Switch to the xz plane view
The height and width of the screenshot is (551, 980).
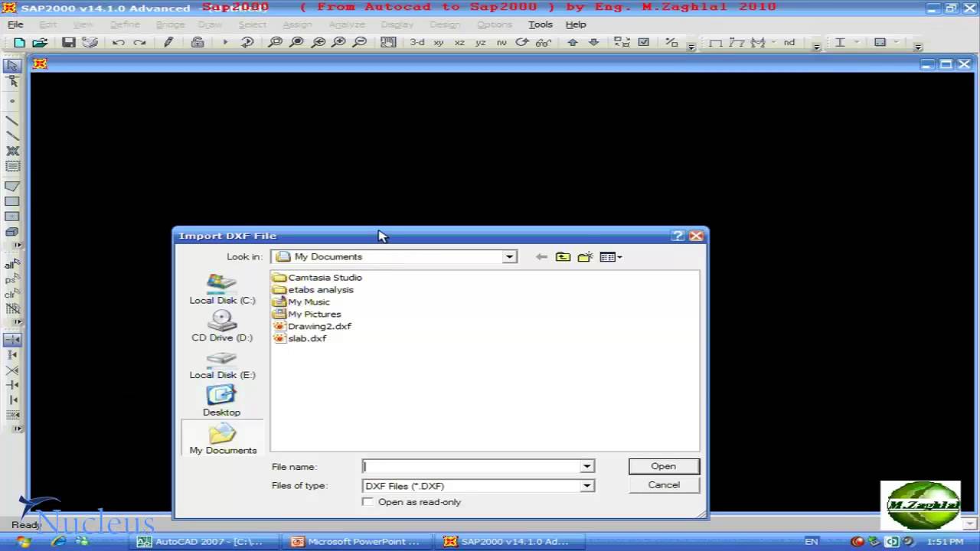click(x=459, y=43)
